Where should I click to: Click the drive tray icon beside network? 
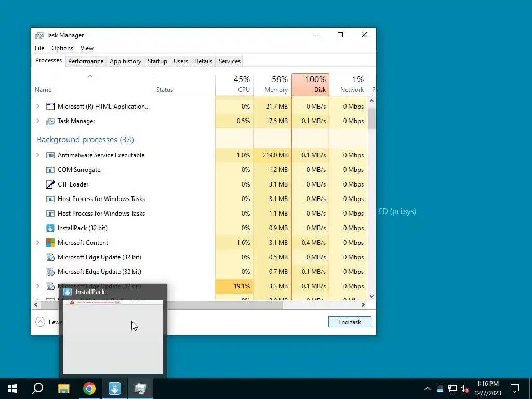440,389
